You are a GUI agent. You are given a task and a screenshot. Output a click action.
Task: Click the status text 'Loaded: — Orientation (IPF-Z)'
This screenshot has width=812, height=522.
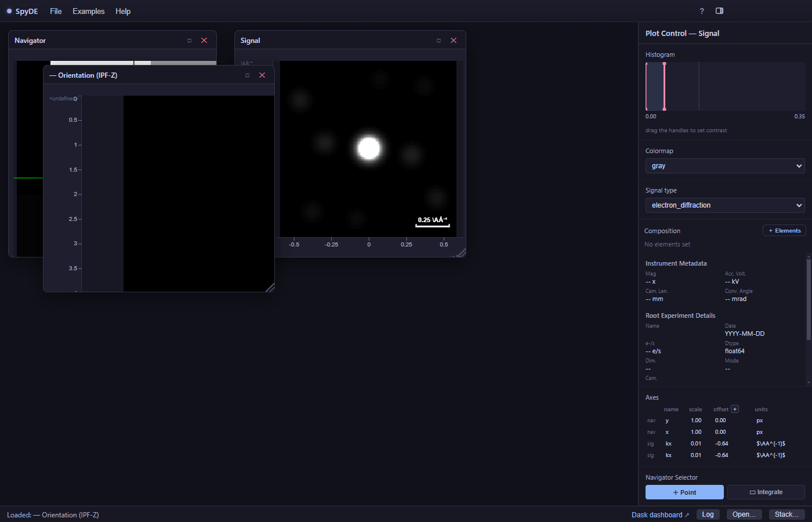(53, 515)
